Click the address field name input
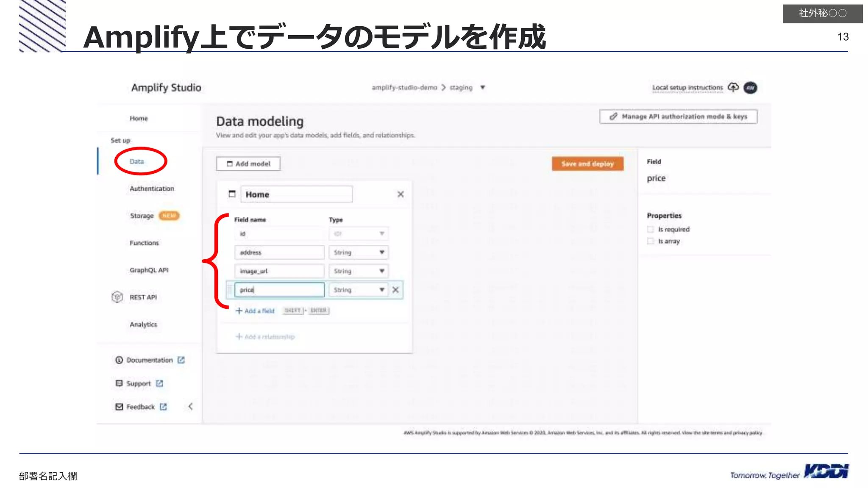This screenshot has width=868, height=488. (x=279, y=252)
